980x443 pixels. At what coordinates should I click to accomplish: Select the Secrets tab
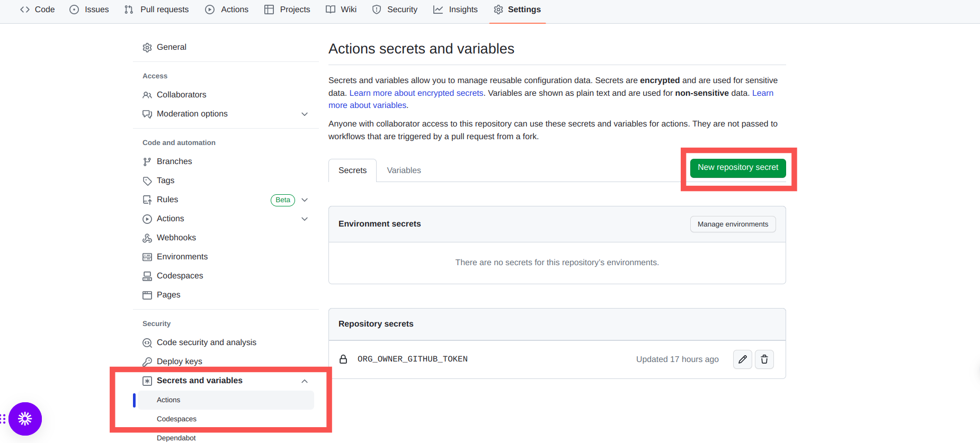coord(352,170)
